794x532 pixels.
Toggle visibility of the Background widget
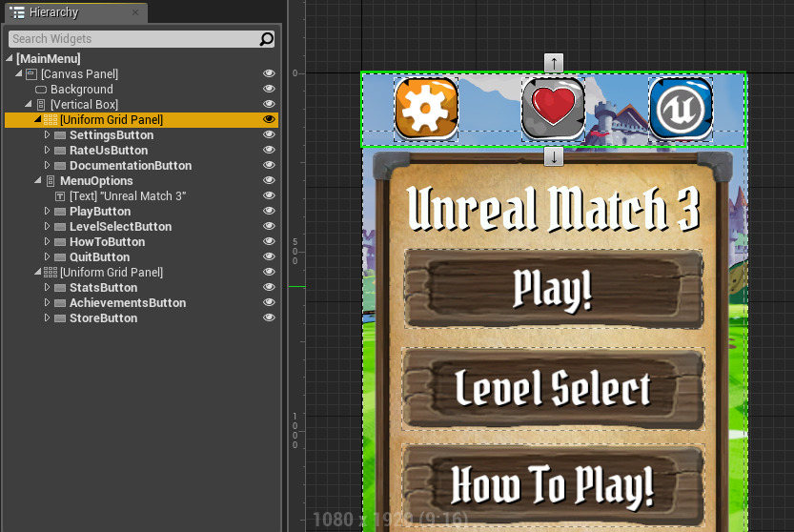coord(269,89)
